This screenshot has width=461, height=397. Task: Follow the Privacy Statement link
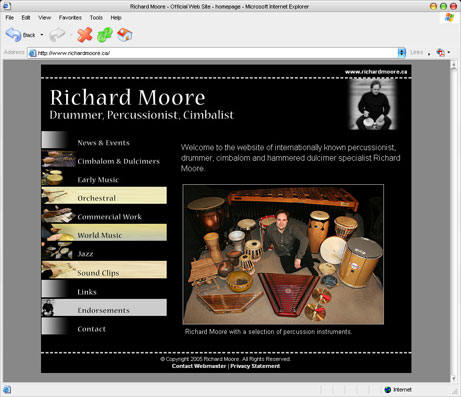pos(255,366)
